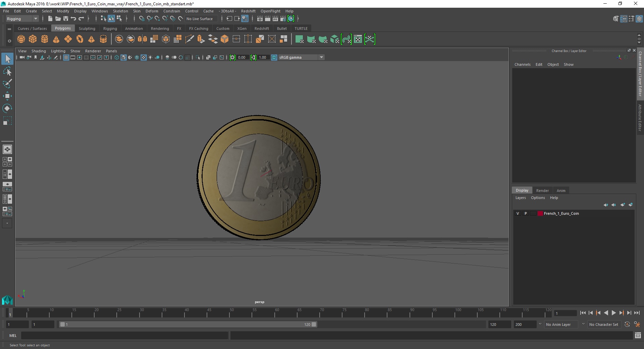This screenshot has height=349, width=644.
Task: Toggle P playback for French_1_Euro_Coin layer
Action: (x=526, y=213)
